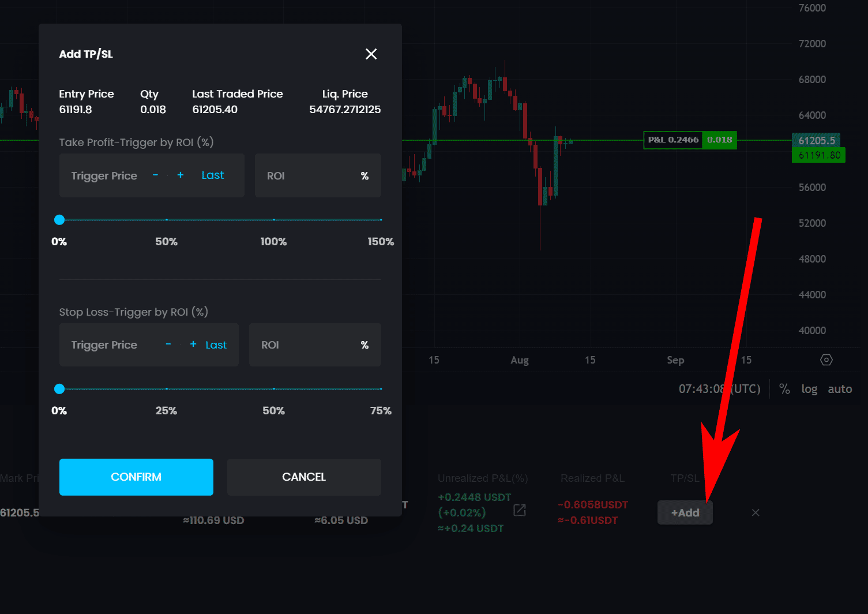Toggle percent scale on chart

(784, 389)
